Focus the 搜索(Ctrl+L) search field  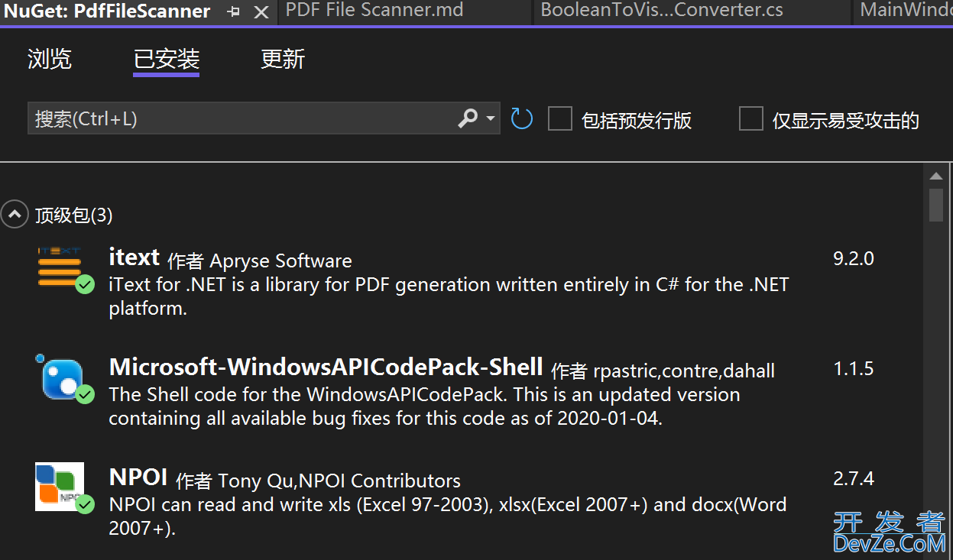point(241,118)
